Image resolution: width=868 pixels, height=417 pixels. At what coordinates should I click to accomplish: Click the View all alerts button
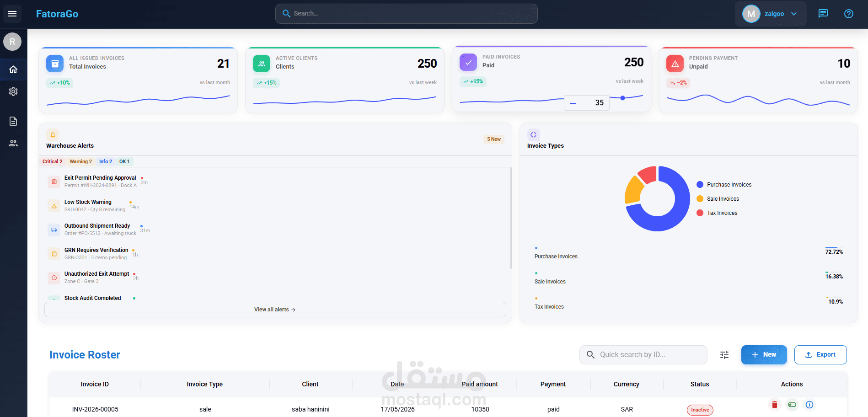275,310
